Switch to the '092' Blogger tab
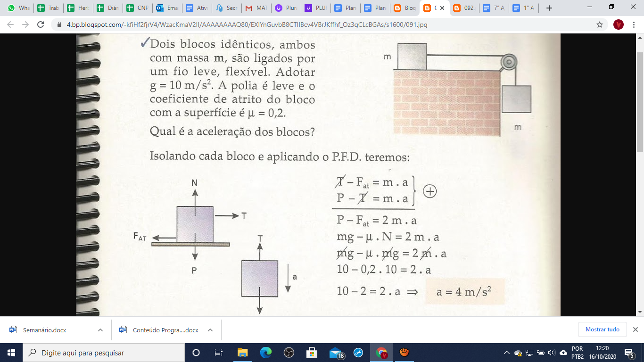This screenshot has width=644, height=362. pos(463,8)
